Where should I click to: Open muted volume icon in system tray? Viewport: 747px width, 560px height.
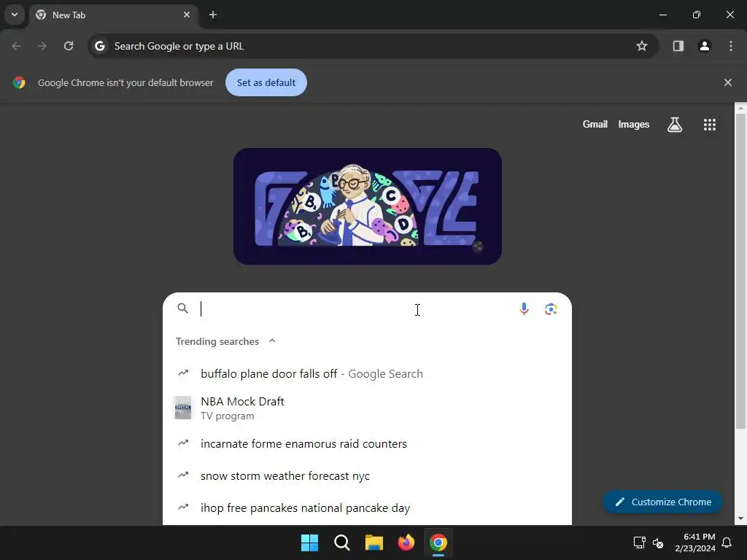pos(659,542)
